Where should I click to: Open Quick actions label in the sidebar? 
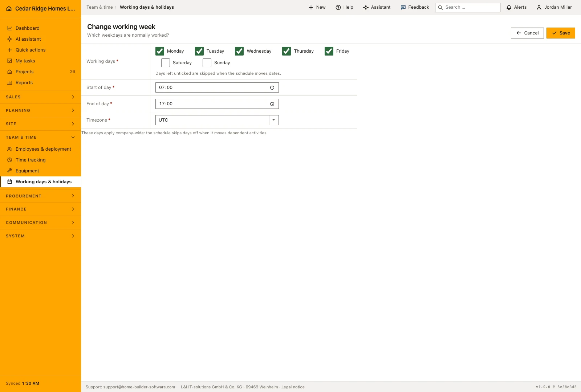31,50
